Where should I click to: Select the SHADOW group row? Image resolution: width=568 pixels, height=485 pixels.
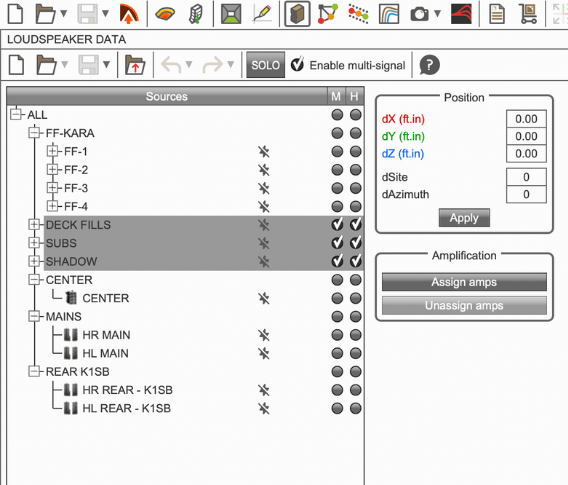point(204,261)
